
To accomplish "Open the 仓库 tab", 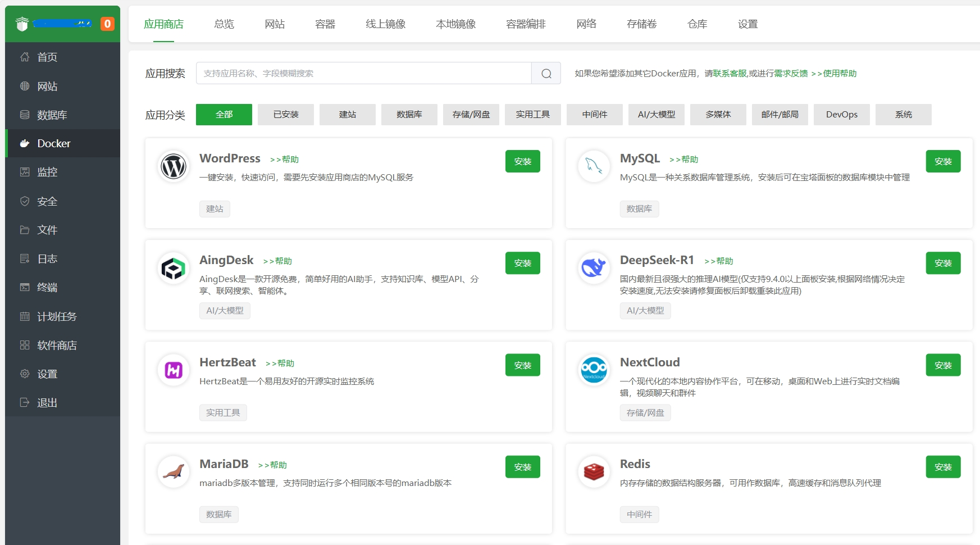I will (698, 24).
